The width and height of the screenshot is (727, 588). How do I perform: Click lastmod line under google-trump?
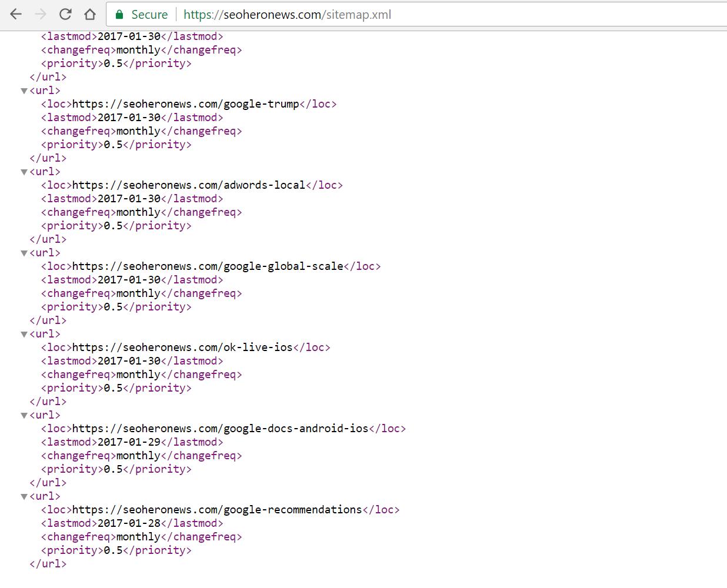click(x=132, y=118)
